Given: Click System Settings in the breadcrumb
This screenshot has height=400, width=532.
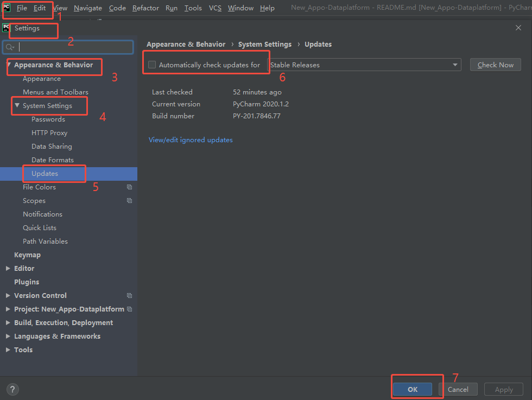Looking at the screenshot, I should [x=265, y=45].
